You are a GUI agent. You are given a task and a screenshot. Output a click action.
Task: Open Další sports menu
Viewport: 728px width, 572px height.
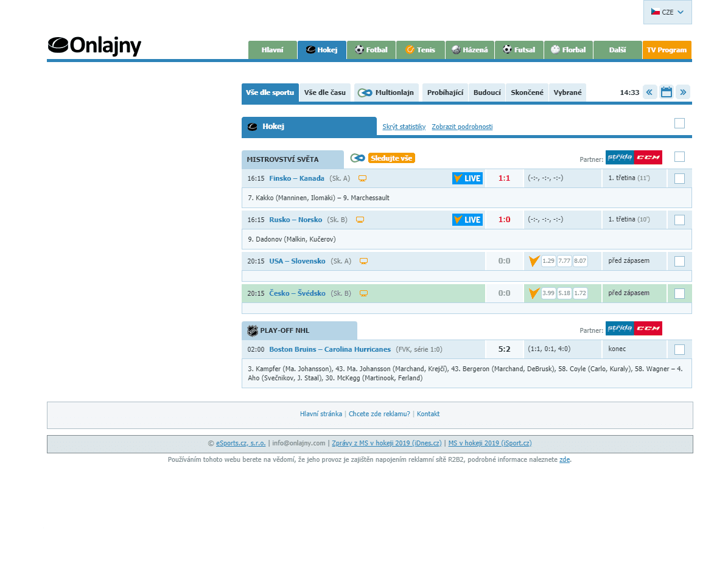click(617, 50)
